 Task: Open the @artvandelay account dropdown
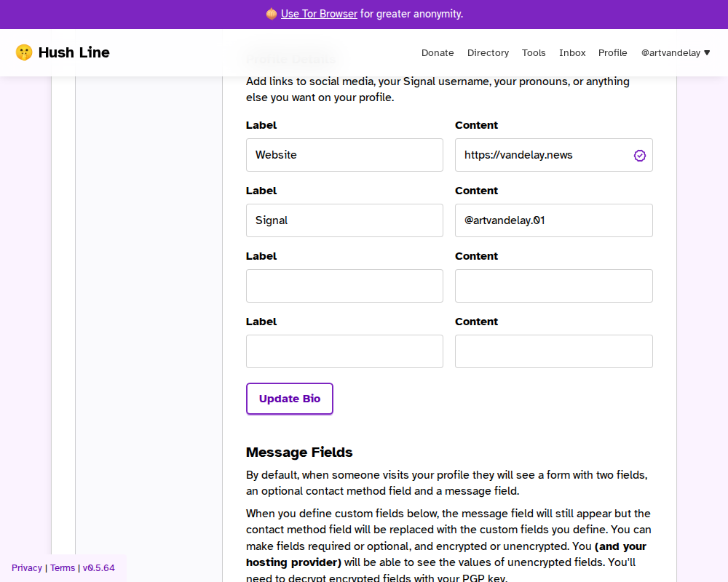click(x=675, y=52)
